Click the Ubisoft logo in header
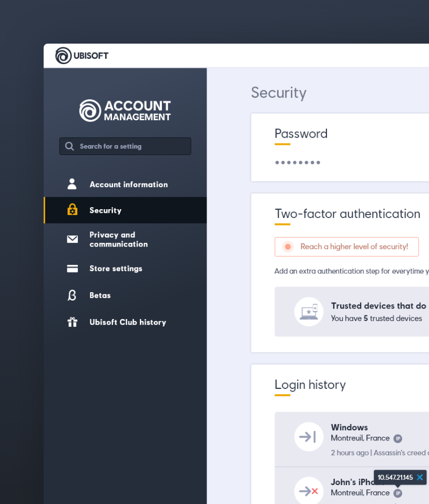429x504 pixels. coord(81,56)
